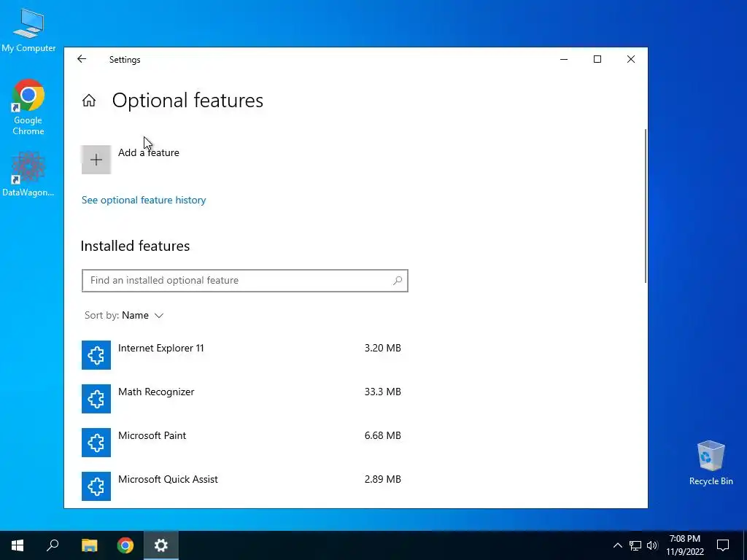Image resolution: width=747 pixels, height=560 pixels.
Task: Show hidden system tray icons
Action: coord(617,545)
